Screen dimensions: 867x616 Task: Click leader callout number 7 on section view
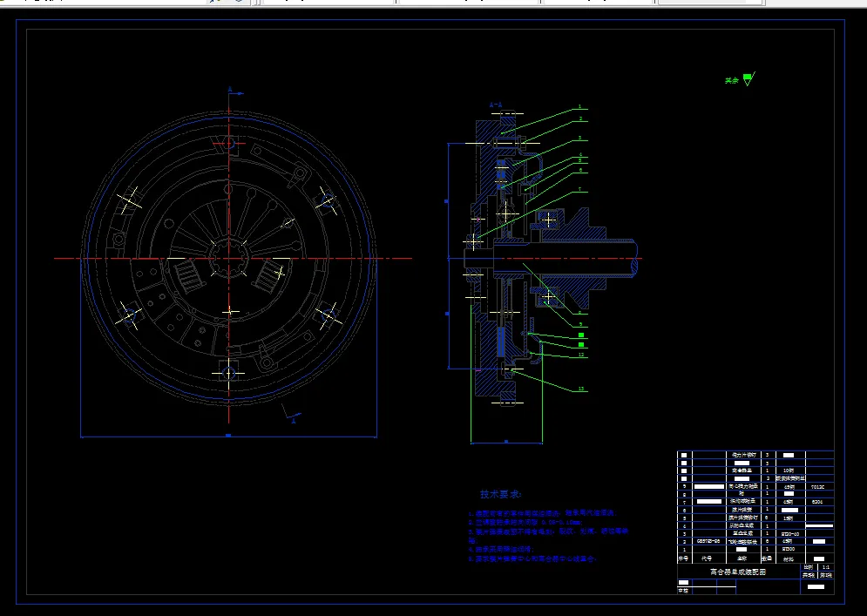pos(579,189)
